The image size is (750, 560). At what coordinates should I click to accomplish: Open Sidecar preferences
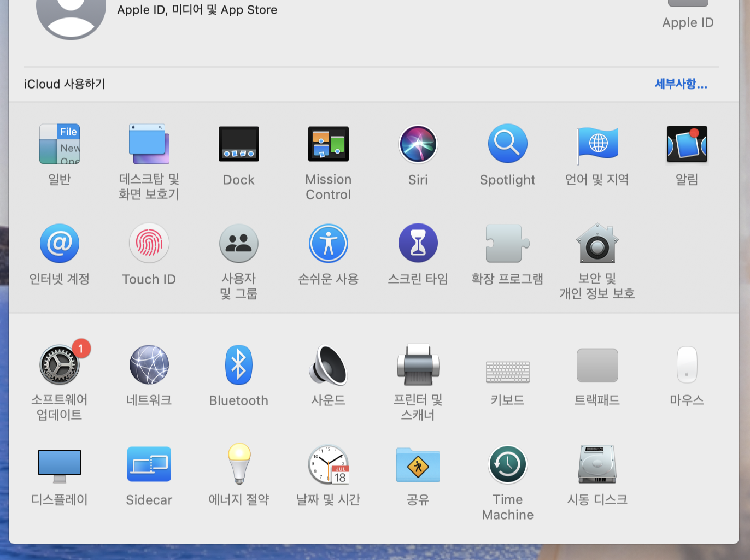[149, 464]
